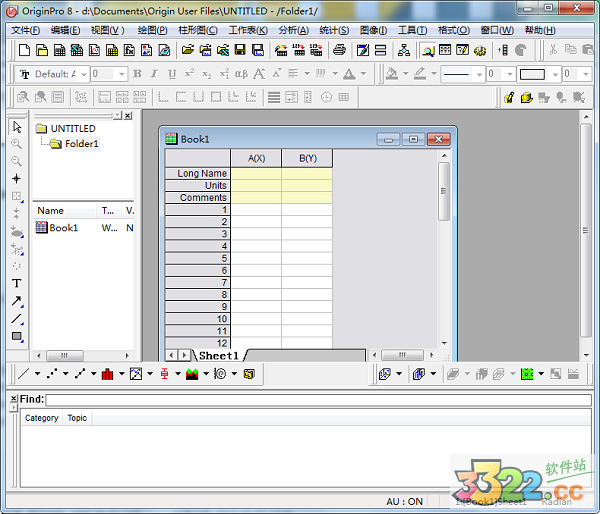Select the Text tool

tap(16, 283)
